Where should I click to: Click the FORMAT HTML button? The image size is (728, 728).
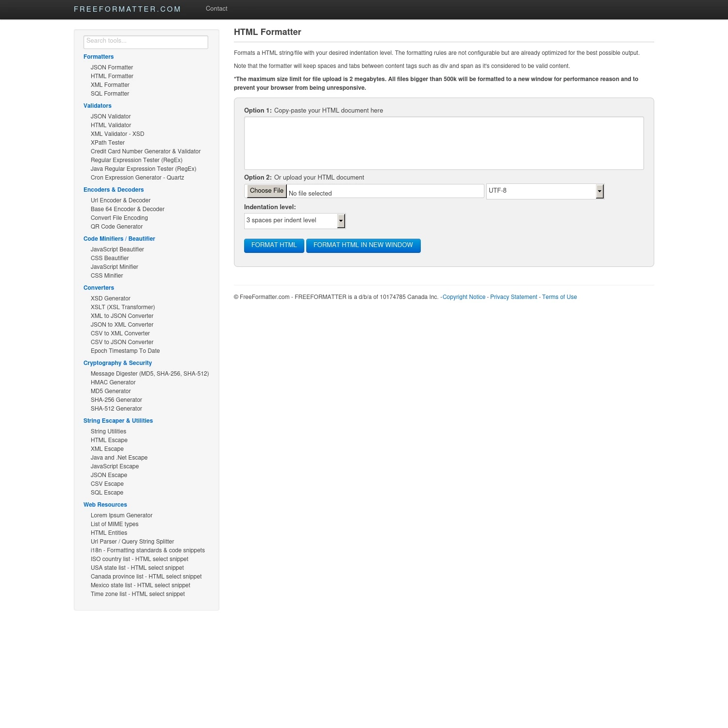coord(274,246)
